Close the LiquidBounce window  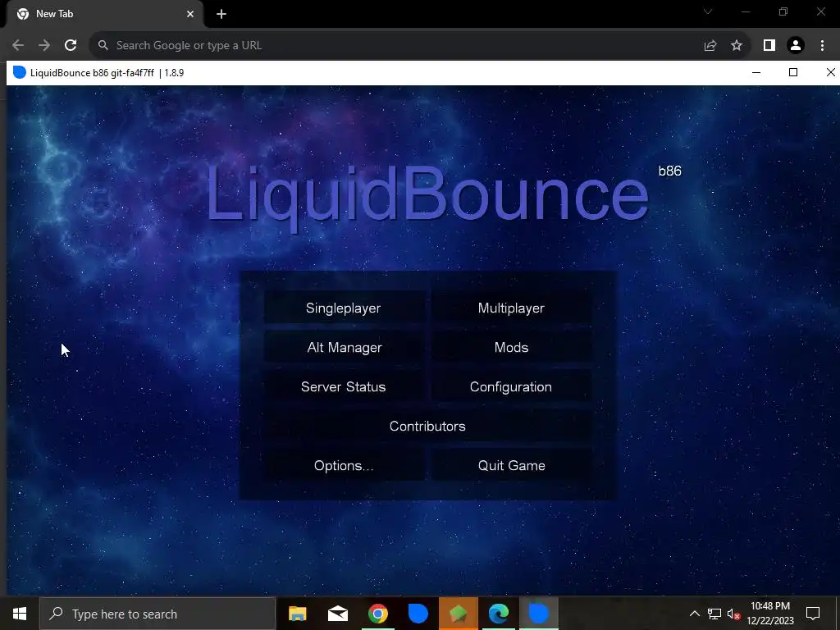coord(830,72)
